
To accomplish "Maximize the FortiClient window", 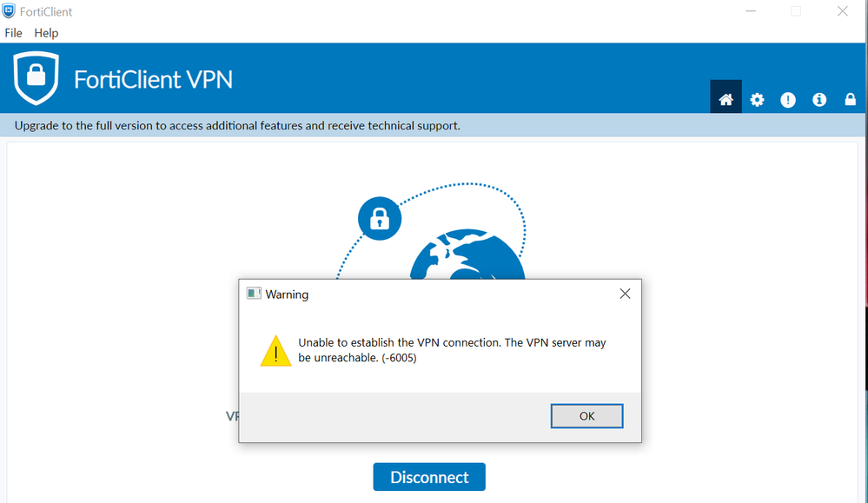I will pyautogui.click(x=796, y=11).
